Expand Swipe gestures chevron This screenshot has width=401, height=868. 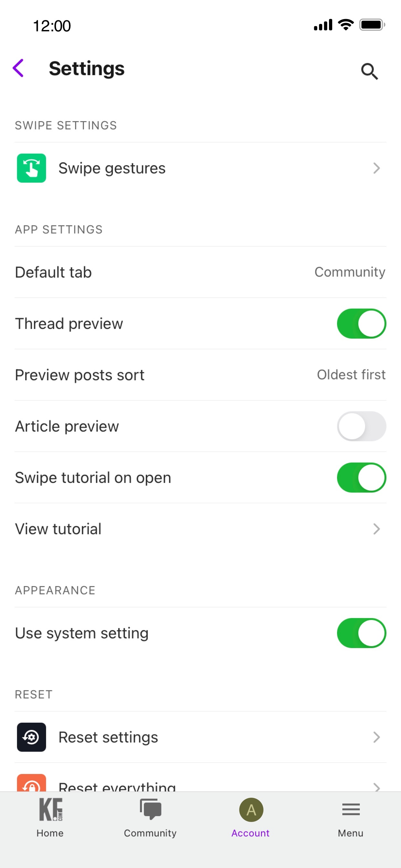point(376,168)
